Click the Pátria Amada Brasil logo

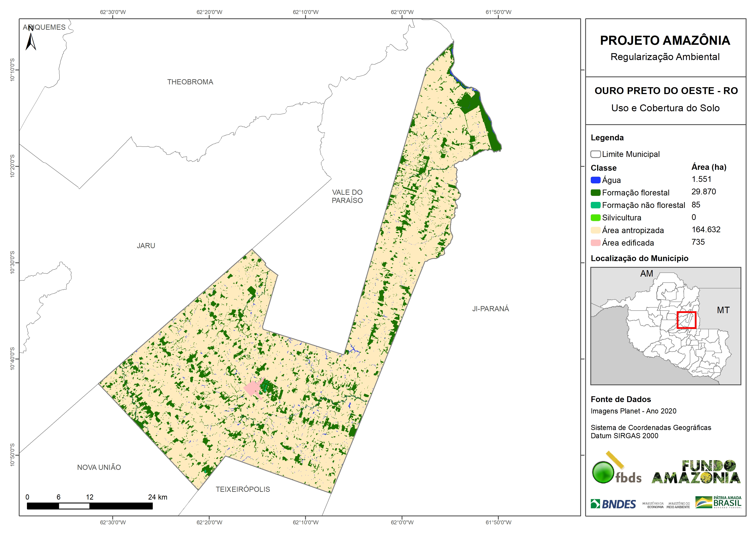(x=718, y=502)
